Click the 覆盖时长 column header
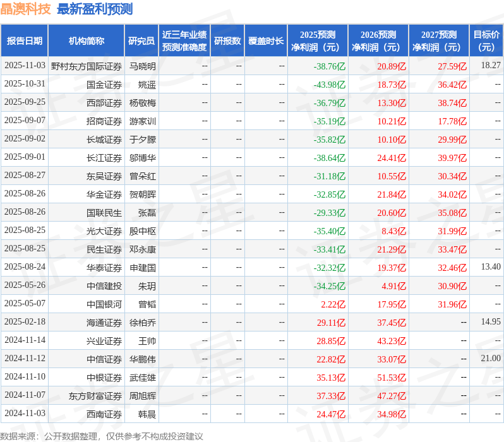 click(x=266, y=41)
